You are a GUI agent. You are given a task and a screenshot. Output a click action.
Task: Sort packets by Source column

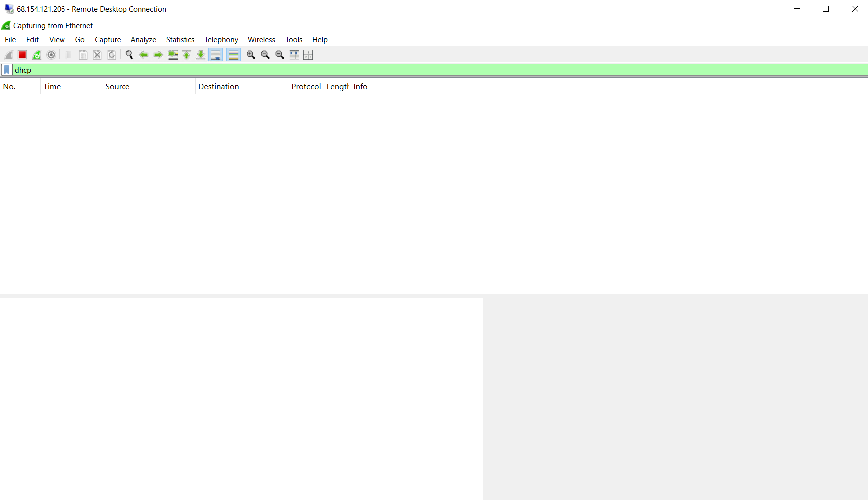[149, 87]
